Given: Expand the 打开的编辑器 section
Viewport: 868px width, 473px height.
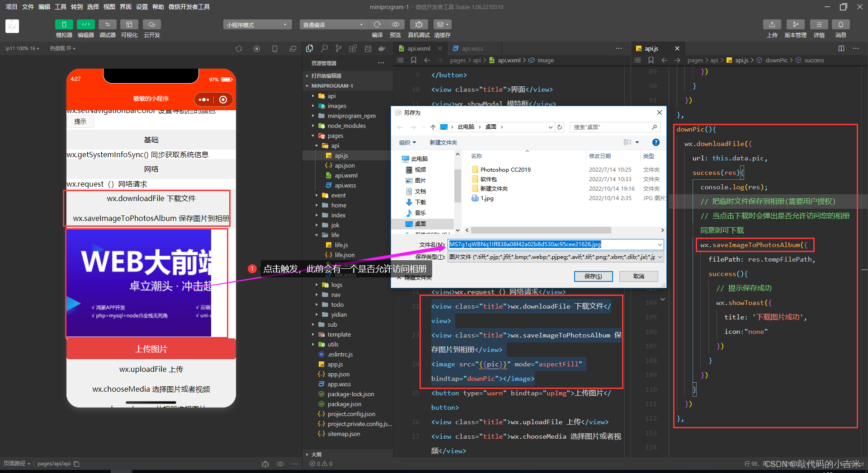Looking at the screenshot, I should 347,76.
